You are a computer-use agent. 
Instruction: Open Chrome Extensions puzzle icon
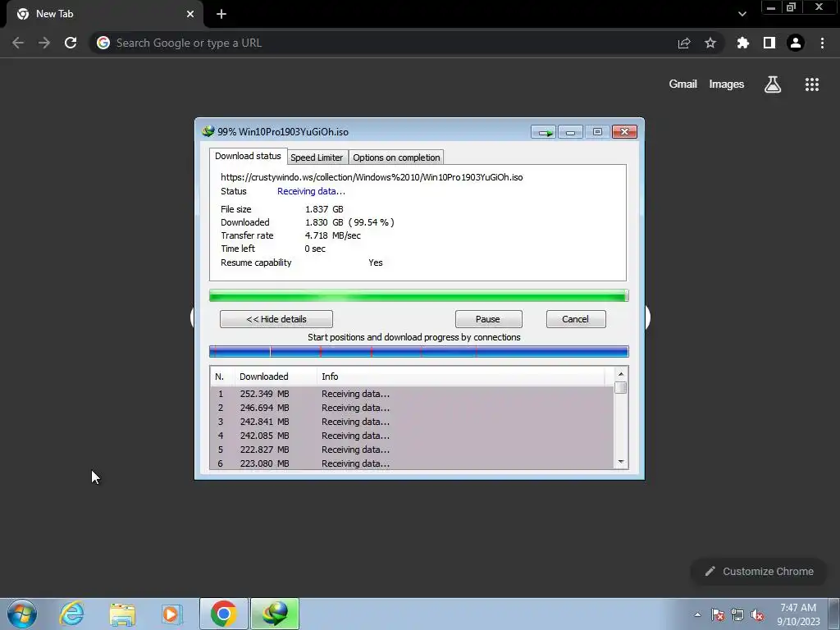point(742,43)
